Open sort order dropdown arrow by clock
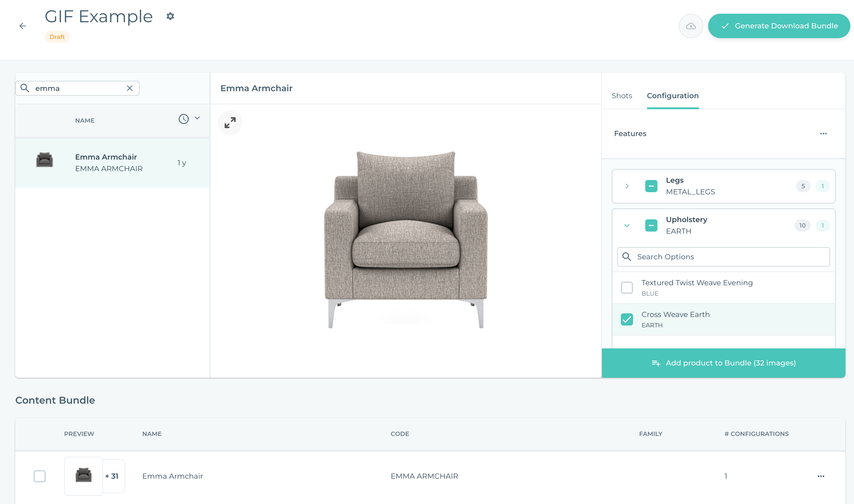This screenshot has height=504, width=854. [x=197, y=118]
